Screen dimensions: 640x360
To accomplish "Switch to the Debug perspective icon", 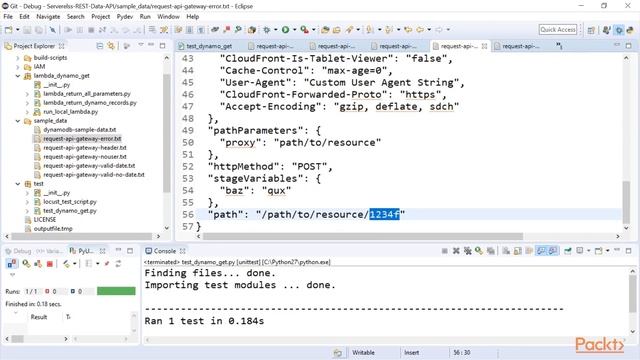I will 619,30.
